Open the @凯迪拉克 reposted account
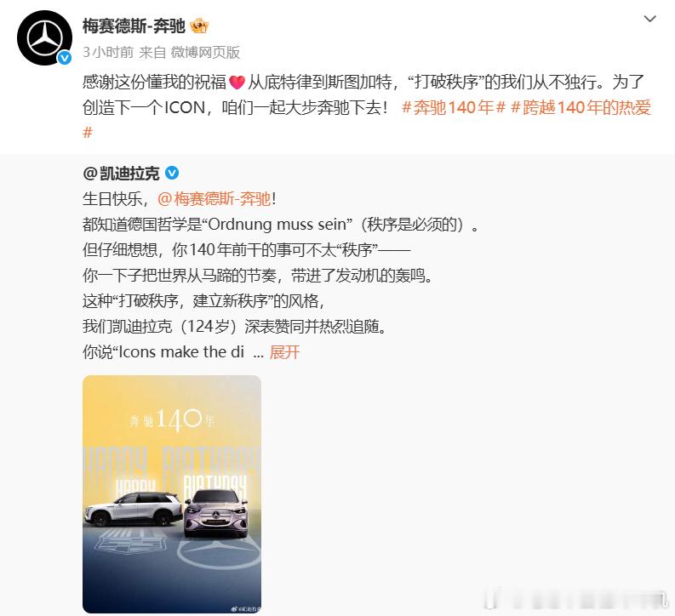Image resolution: width=675 pixels, height=616 pixels. 121,174
